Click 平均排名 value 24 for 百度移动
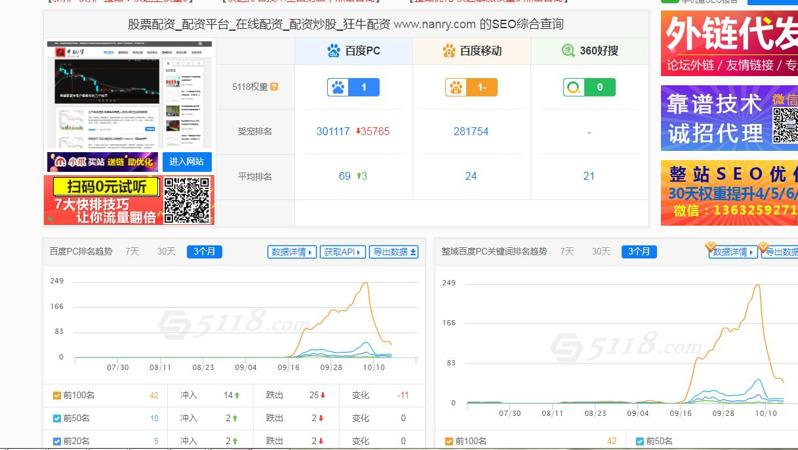Screen dimensions: 798x450 [471, 176]
